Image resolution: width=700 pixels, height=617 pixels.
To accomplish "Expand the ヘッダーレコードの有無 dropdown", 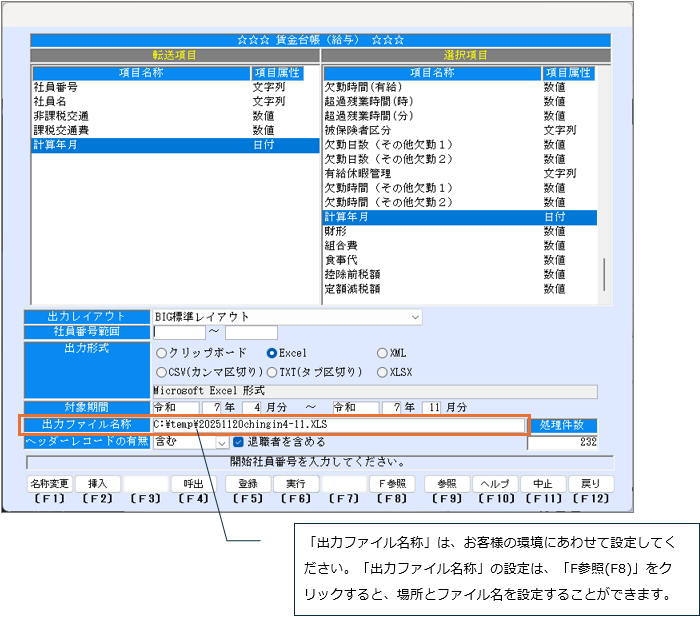I will [x=221, y=442].
